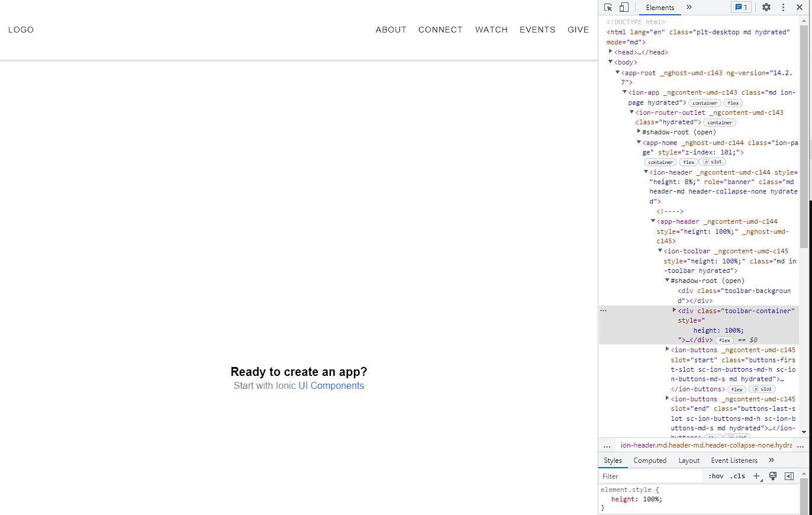Toggle the flex badge on ion-app
This screenshot has height=515, width=812.
coord(733,103)
